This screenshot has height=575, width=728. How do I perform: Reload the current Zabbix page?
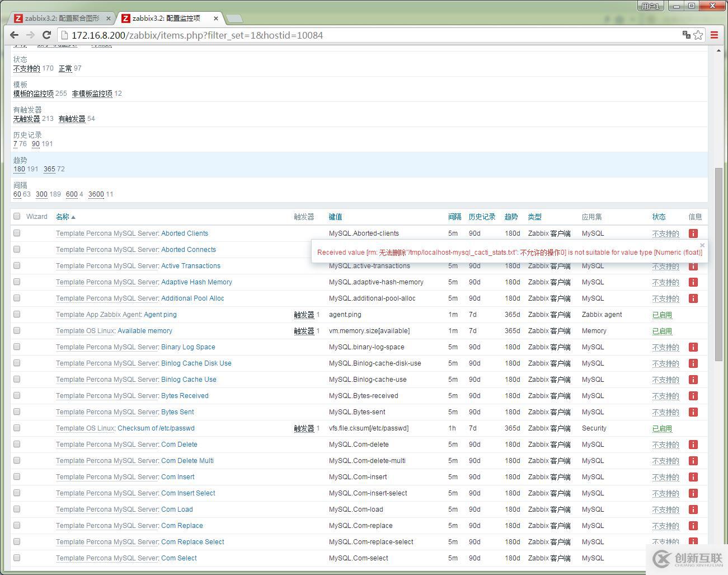pyautogui.click(x=46, y=35)
